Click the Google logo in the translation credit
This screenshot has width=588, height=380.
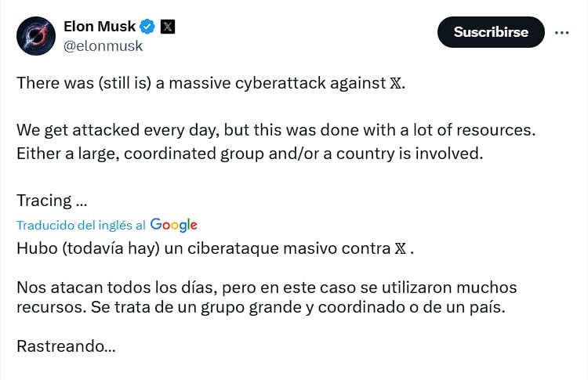click(x=173, y=225)
